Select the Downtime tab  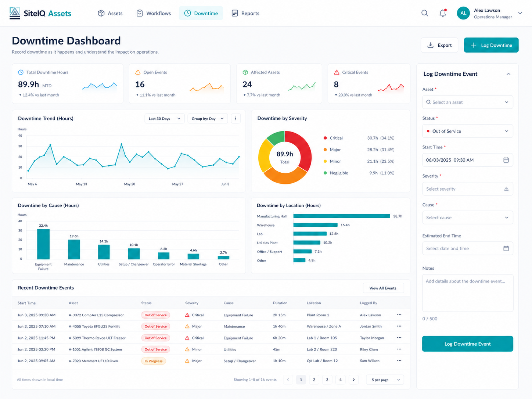201,13
